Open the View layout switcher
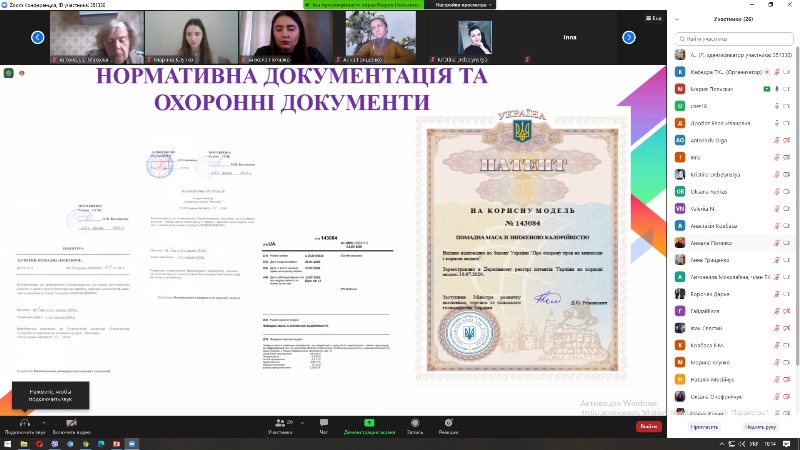Screen dimensions: 800x450 tap(653, 18)
